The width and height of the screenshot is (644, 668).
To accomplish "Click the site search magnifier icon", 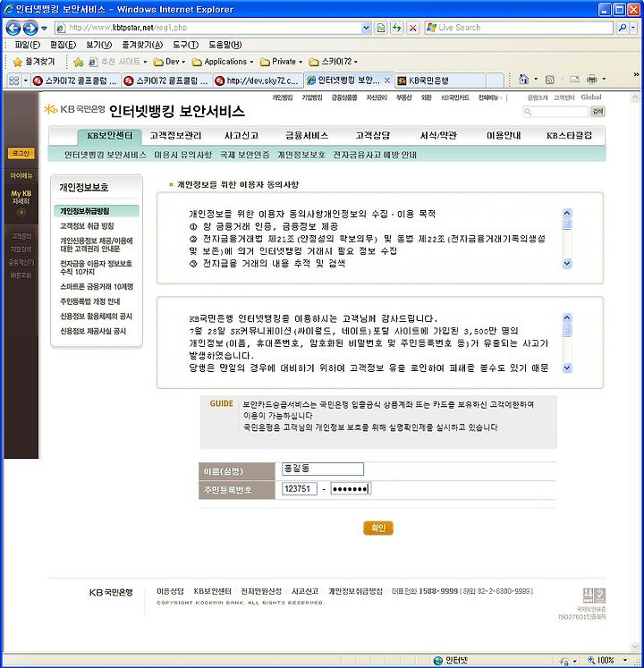I will pyautogui.click(x=528, y=112).
